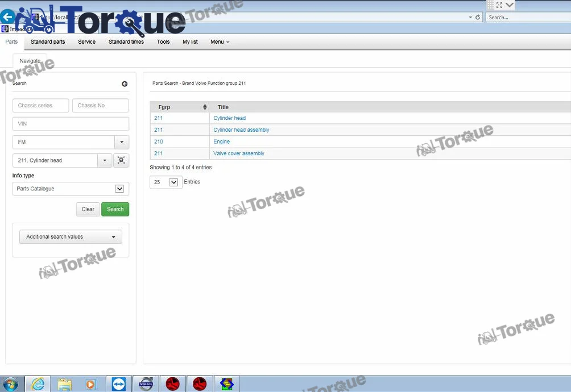Open the Standard times tab
Viewport: 571px width, 392px height.
pos(126,42)
